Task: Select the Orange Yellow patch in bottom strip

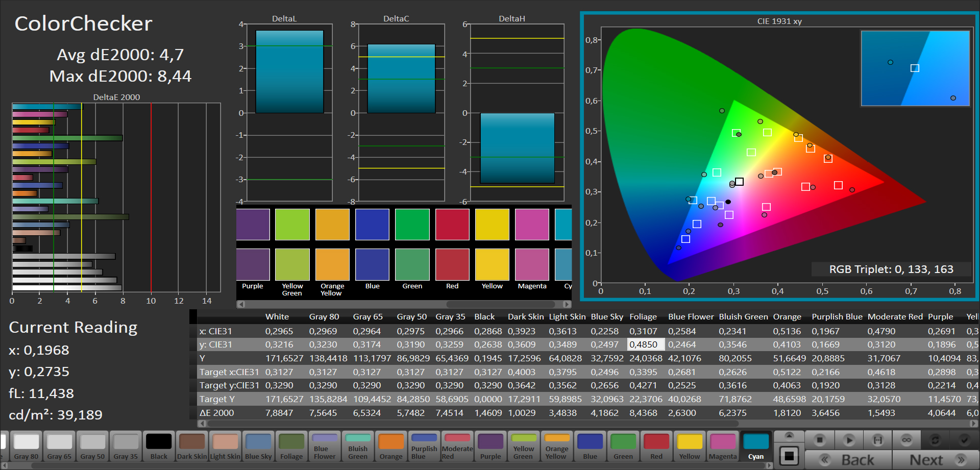Action: (x=557, y=447)
